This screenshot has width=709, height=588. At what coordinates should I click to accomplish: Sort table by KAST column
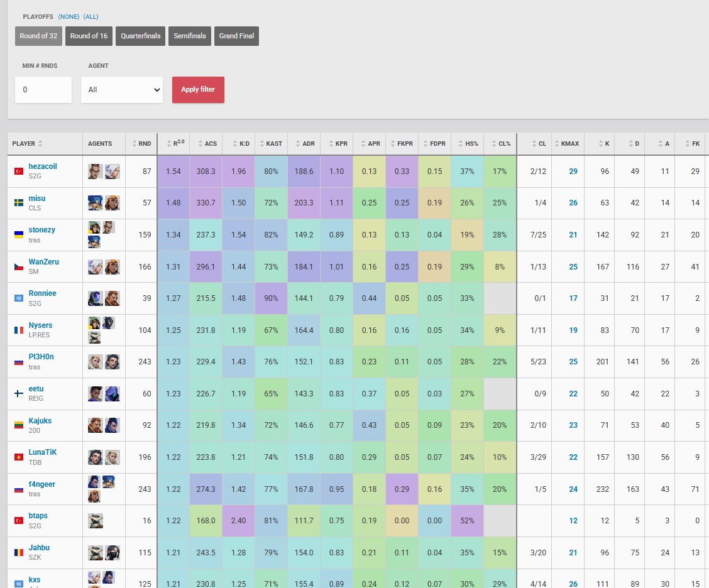(271, 144)
